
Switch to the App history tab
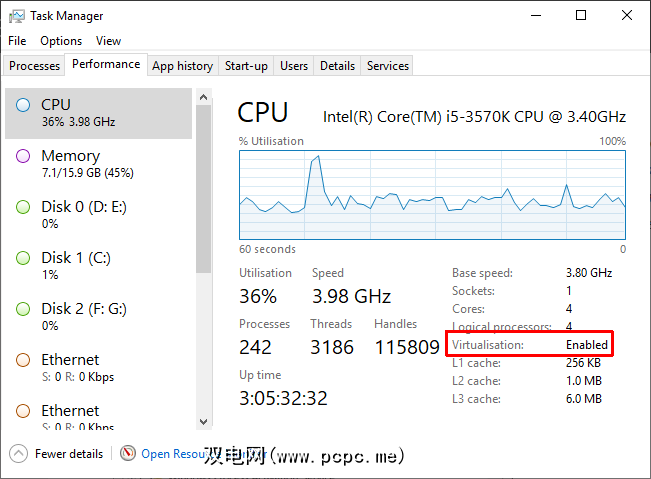point(182,66)
